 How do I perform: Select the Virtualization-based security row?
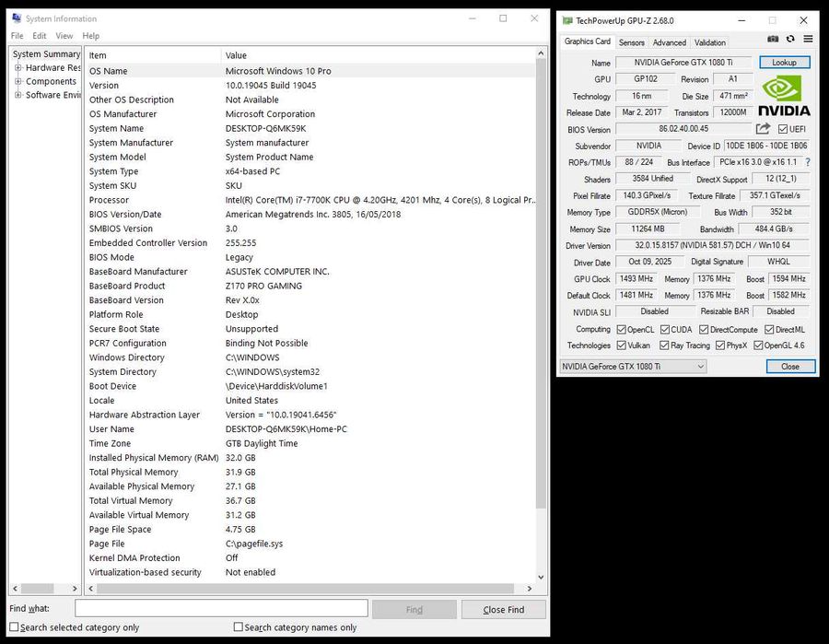click(x=309, y=572)
